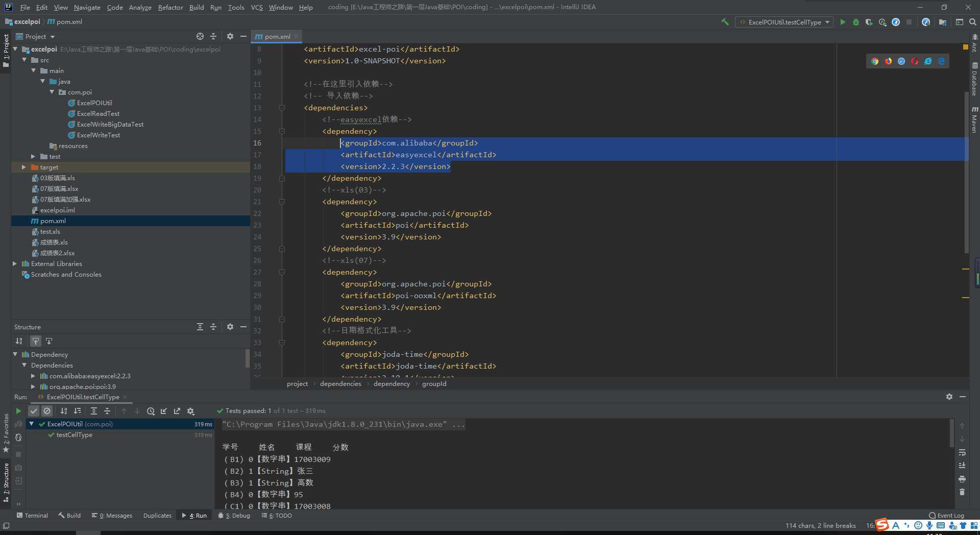Click the yellow warning indicator square atop the editor
This screenshot has width=980, height=535.
coord(965,47)
